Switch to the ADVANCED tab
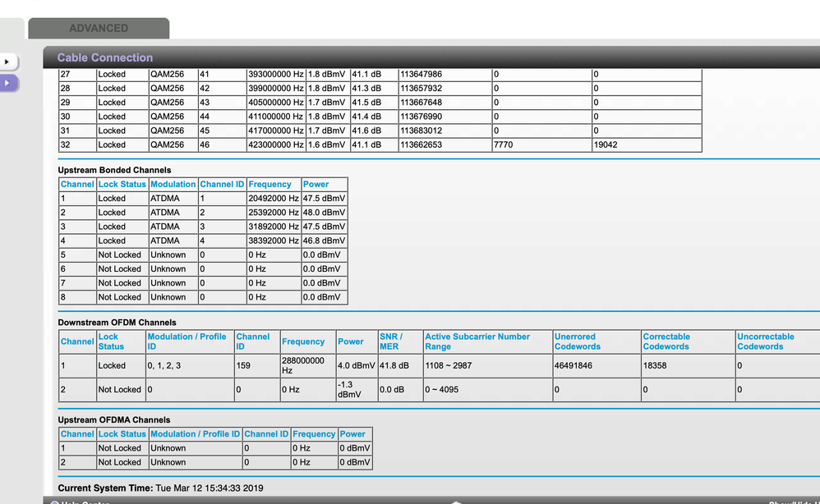Screen dimensions: 820x504 [x=99, y=27]
